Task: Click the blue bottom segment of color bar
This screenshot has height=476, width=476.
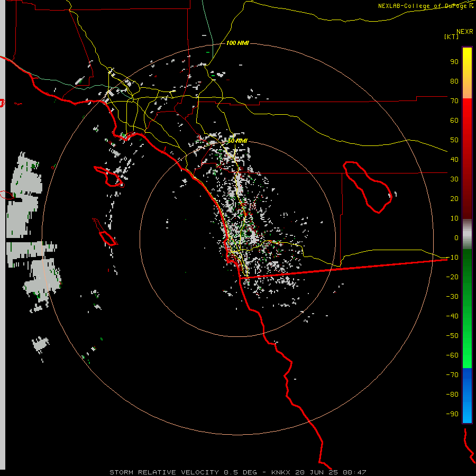Action: coord(467,395)
